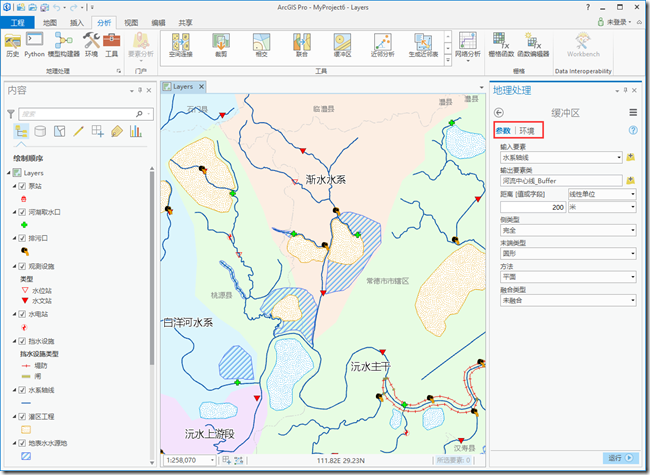Open the 编辑 ribbon tab
This screenshot has width=650, height=475.
tap(158, 22)
